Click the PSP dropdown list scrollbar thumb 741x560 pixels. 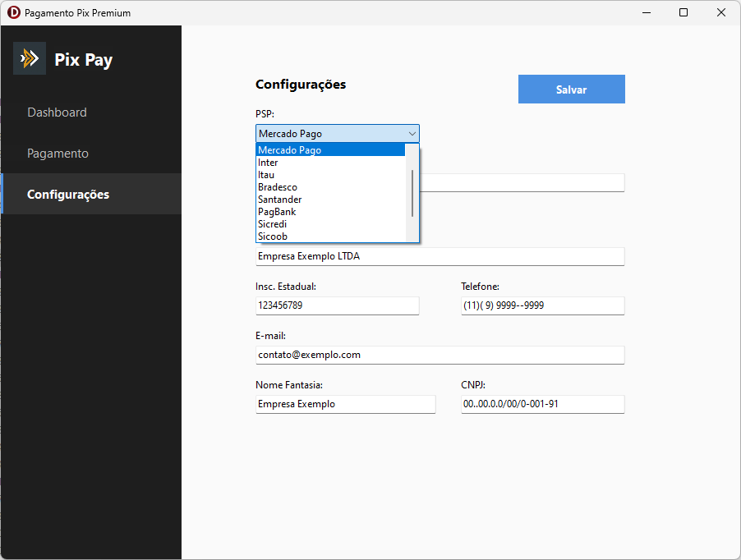coord(412,193)
